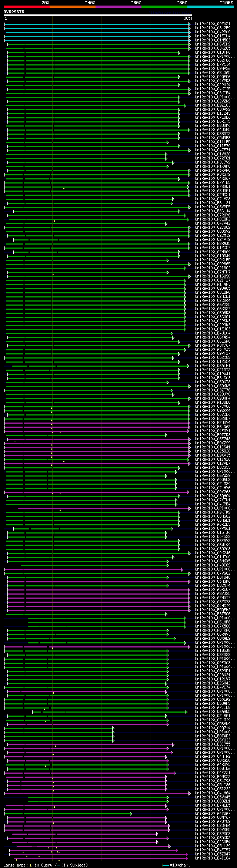Select hit label UniRef100_Q9ZK04

(213, 410)
